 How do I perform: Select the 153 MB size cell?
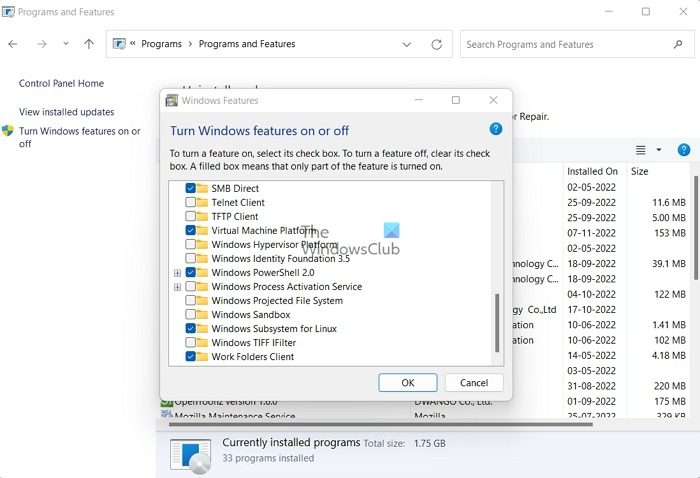click(670, 233)
